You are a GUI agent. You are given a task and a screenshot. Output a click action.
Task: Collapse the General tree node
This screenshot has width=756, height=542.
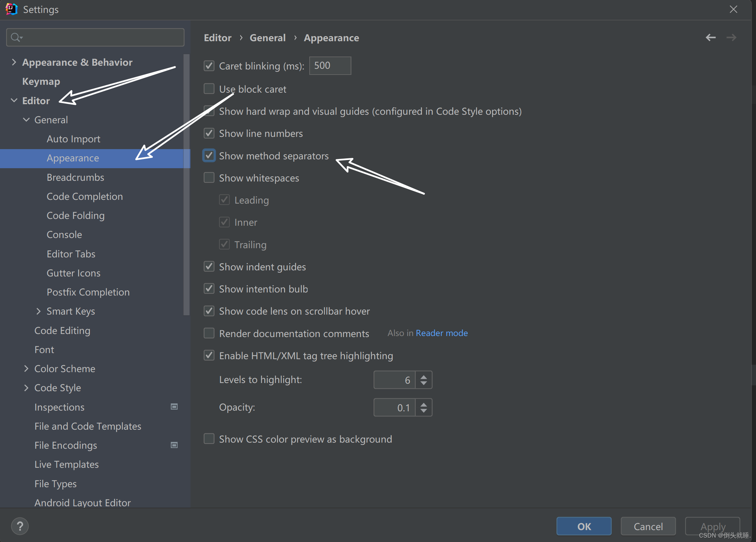pyautogui.click(x=26, y=120)
